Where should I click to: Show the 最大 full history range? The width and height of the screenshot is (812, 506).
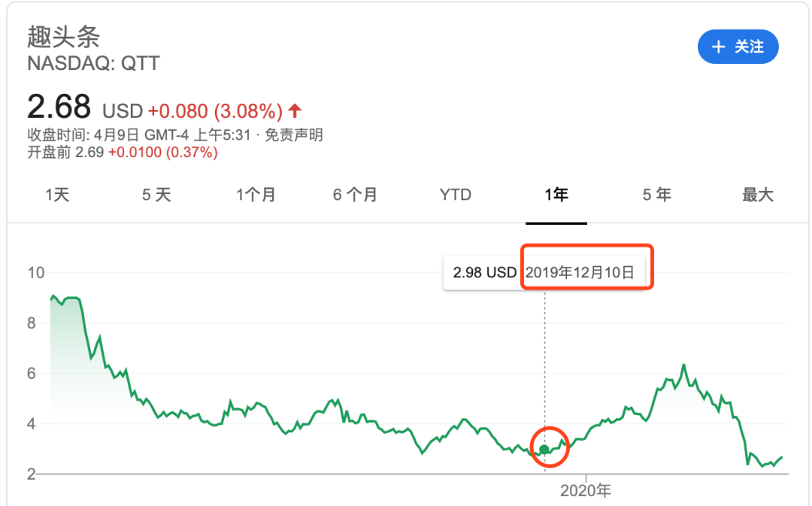pyautogui.click(x=758, y=195)
